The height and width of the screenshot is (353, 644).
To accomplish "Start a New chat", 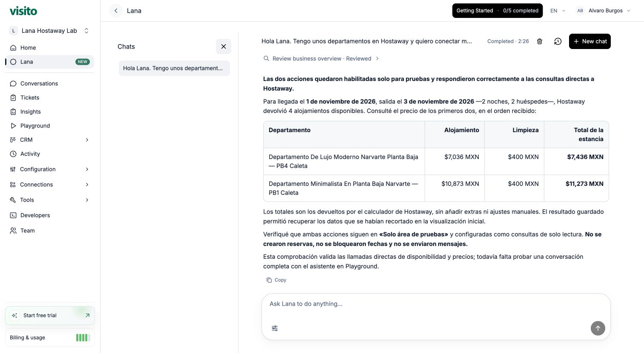I will click(x=590, y=41).
